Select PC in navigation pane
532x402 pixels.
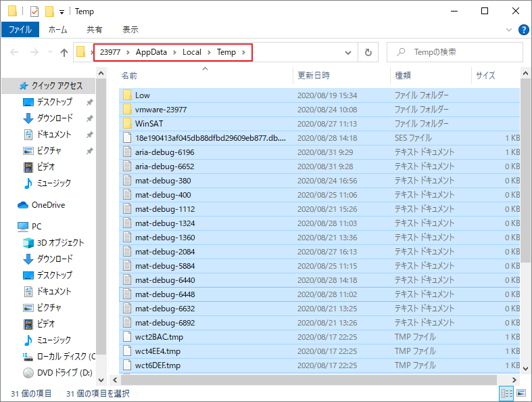[x=37, y=226]
